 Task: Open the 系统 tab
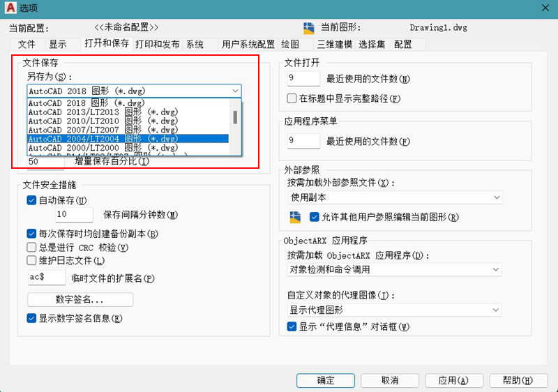[x=195, y=44]
